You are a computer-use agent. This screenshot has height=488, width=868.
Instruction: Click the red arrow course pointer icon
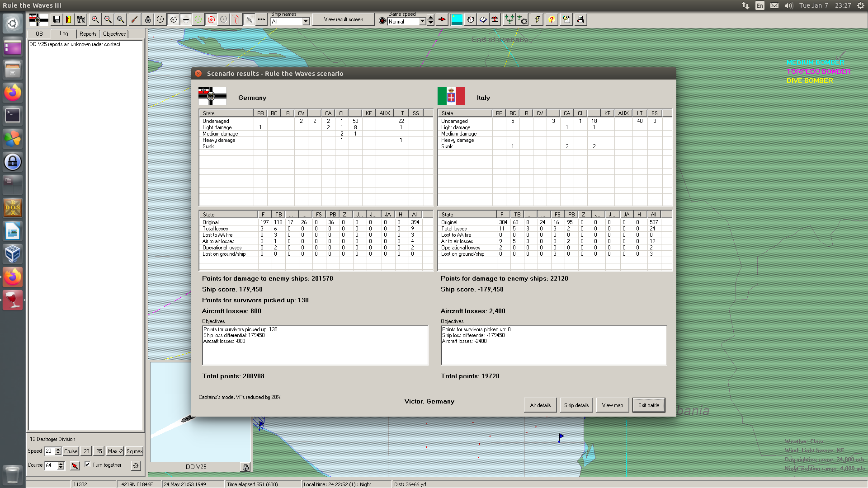75,465
